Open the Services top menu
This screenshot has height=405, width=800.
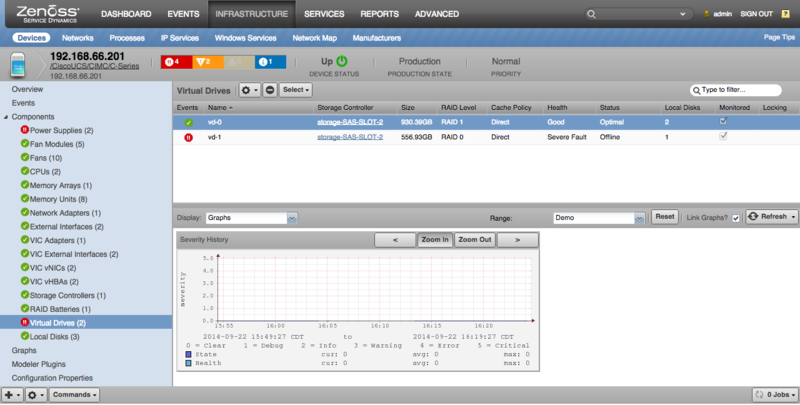pyautogui.click(x=324, y=14)
